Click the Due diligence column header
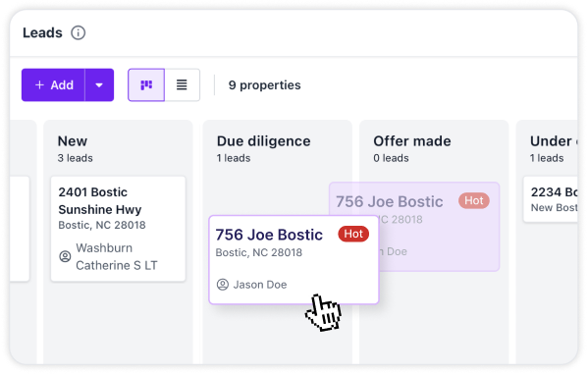Screen dimensions: 588x374 264,141
